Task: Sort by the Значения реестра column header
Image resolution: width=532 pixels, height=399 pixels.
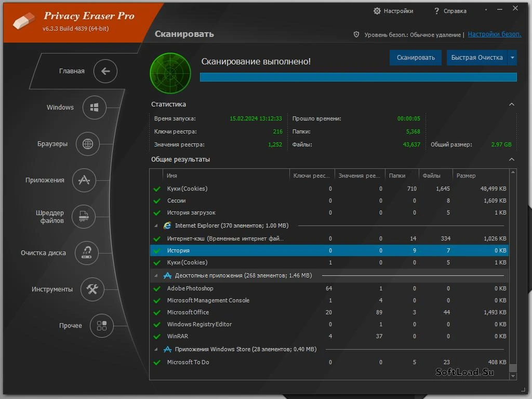Action: [x=360, y=176]
